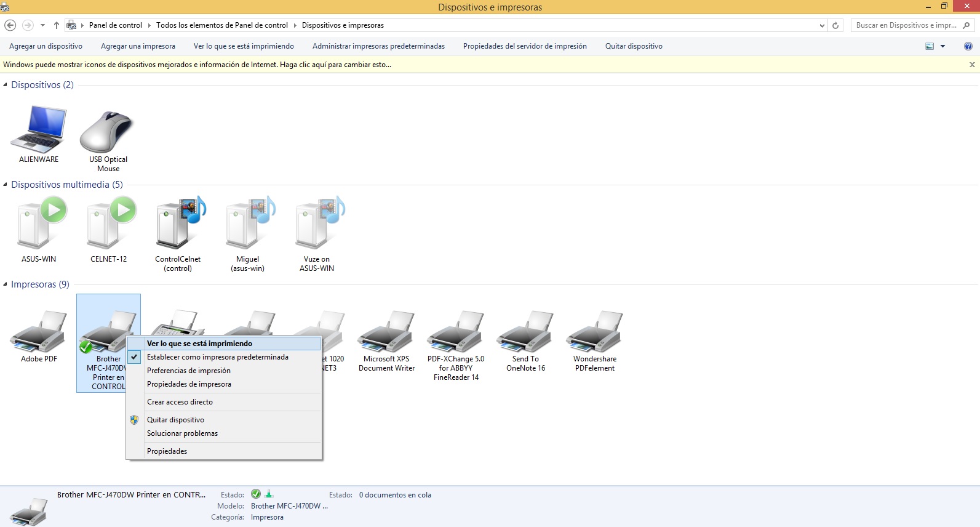
Task: Open the ASUS-WIN multimedia device
Action: (39, 225)
